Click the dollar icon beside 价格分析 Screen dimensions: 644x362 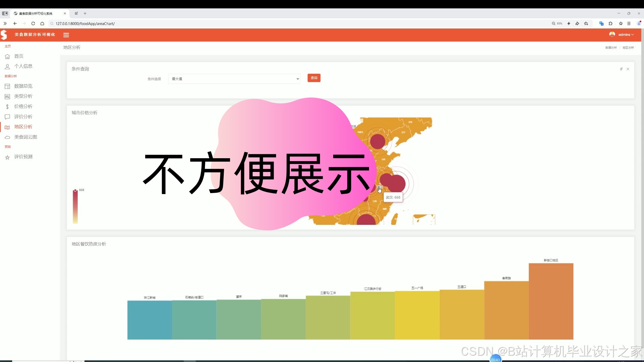[x=7, y=107]
